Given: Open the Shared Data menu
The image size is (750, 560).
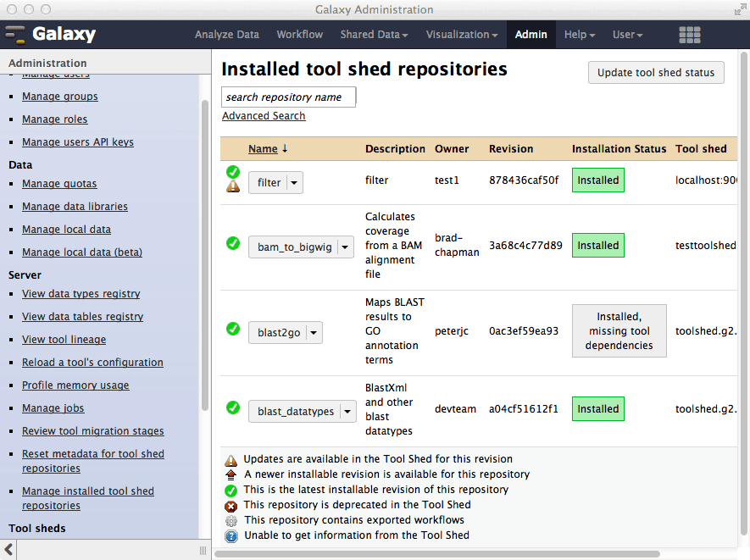Looking at the screenshot, I should pos(374,35).
